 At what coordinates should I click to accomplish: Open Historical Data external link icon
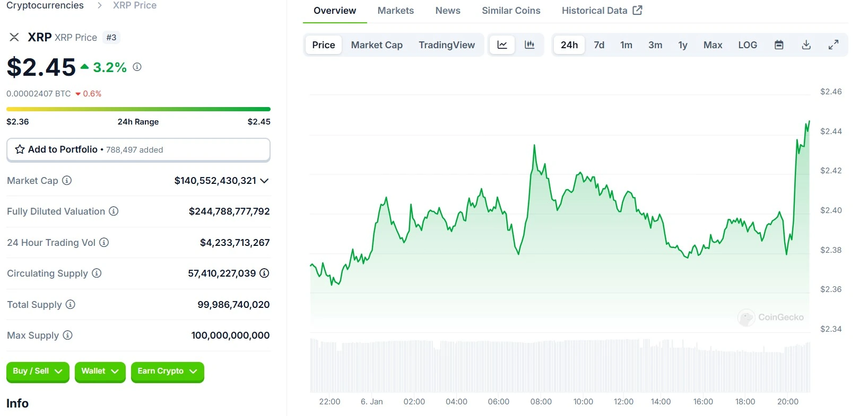[637, 10]
